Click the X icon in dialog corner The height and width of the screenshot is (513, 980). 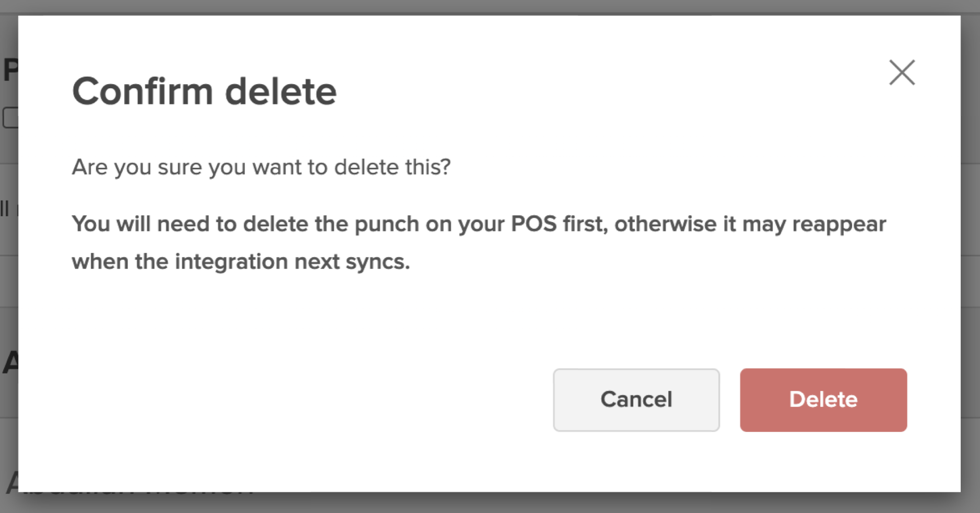point(902,72)
